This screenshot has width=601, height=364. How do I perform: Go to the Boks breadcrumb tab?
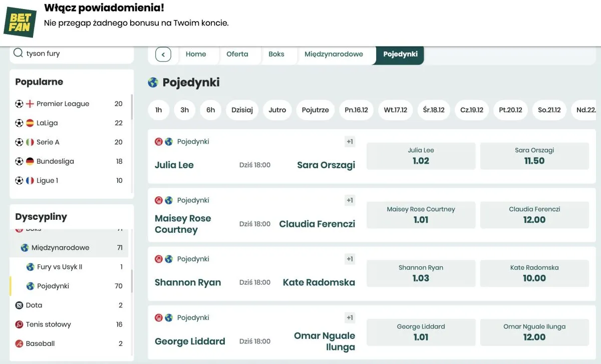tap(276, 54)
